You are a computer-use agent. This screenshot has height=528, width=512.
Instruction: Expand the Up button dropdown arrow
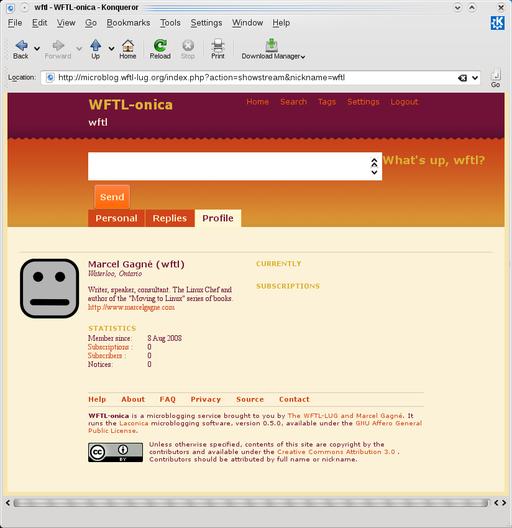tap(111, 49)
